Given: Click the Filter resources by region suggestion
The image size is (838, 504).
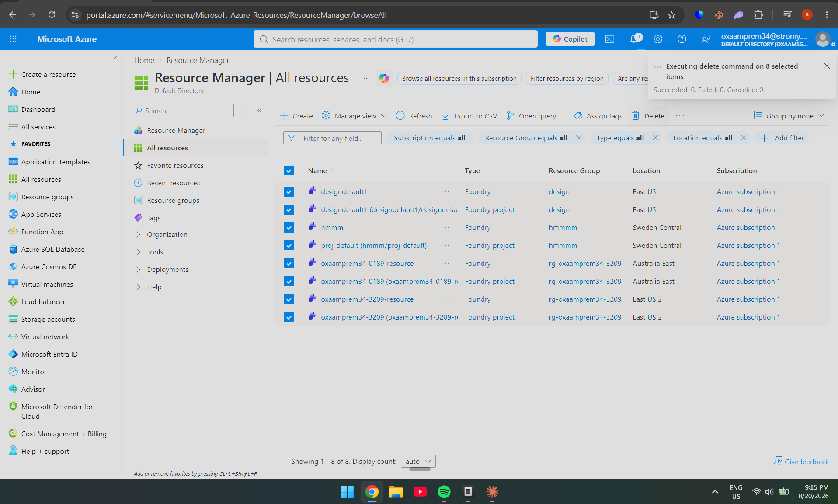Looking at the screenshot, I should pos(567,78).
